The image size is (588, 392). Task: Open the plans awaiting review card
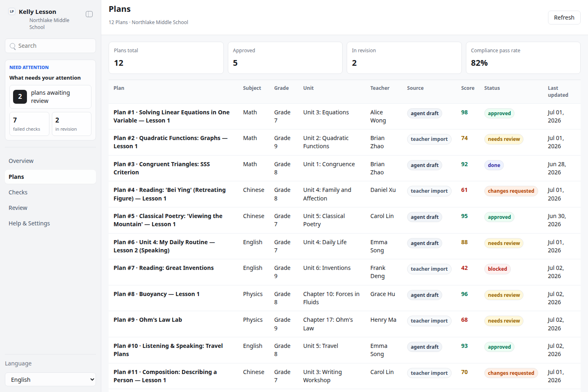(50, 97)
